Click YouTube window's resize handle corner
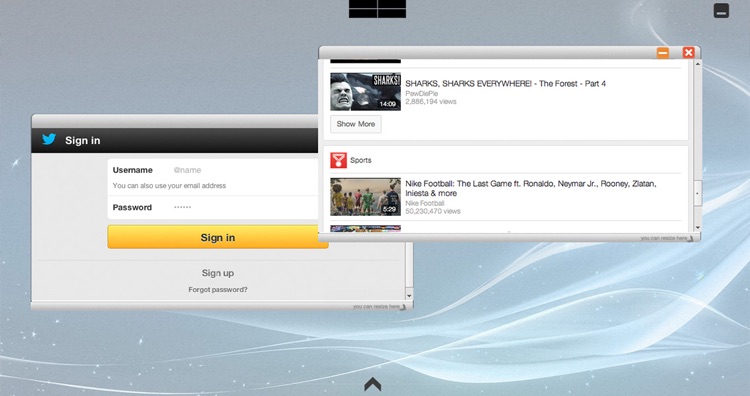750x396 pixels. coord(690,238)
